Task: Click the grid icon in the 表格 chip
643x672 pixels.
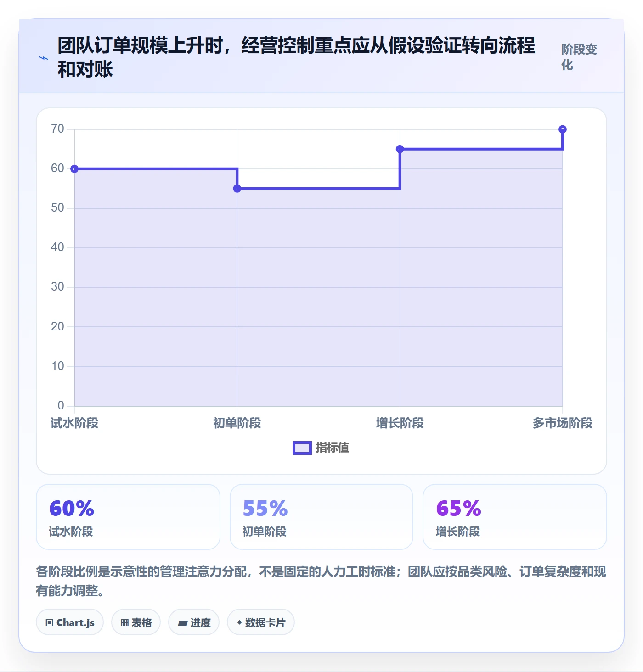Action: [124, 623]
